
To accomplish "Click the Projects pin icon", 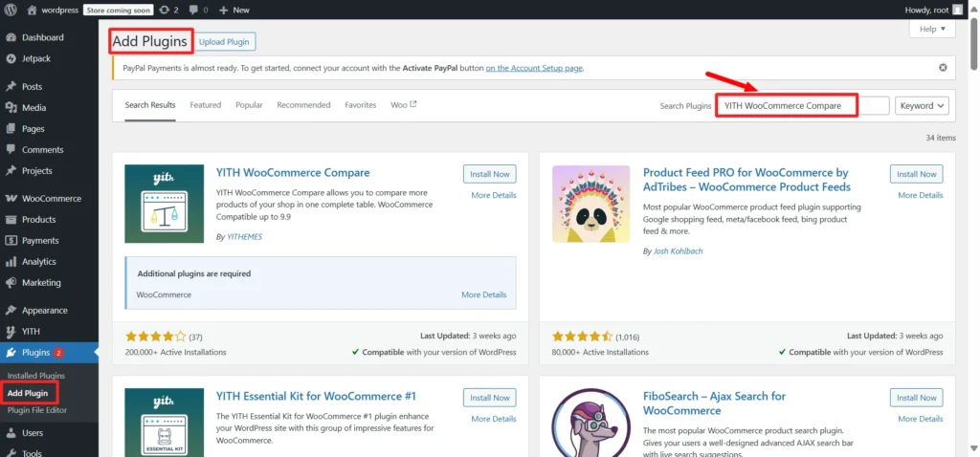I will click(x=11, y=171).
